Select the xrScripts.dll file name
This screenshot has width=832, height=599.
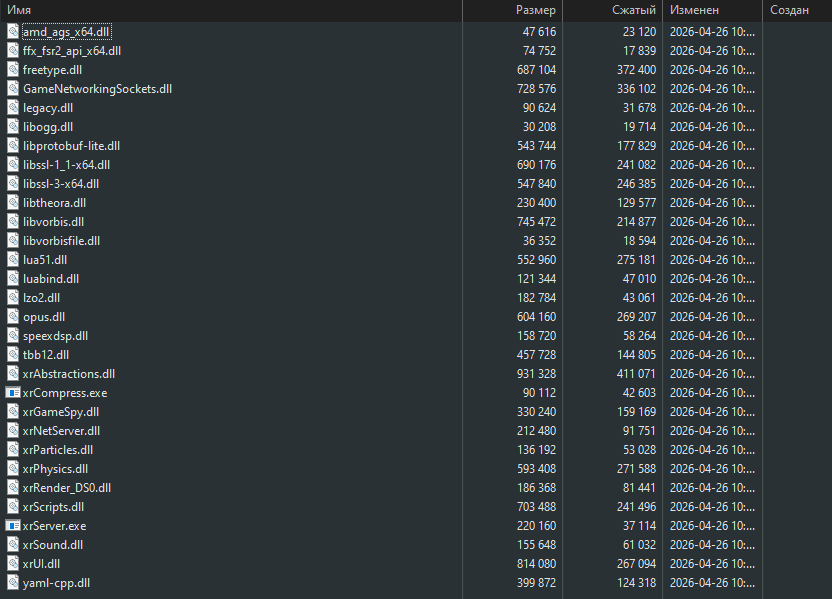coord(53,507)
